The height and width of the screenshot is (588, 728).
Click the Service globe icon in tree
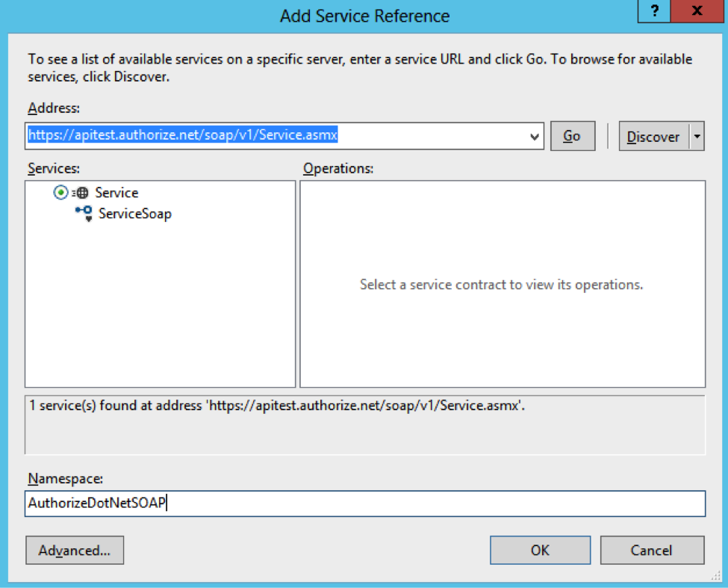pyautogui.click(x=81, y=193)
